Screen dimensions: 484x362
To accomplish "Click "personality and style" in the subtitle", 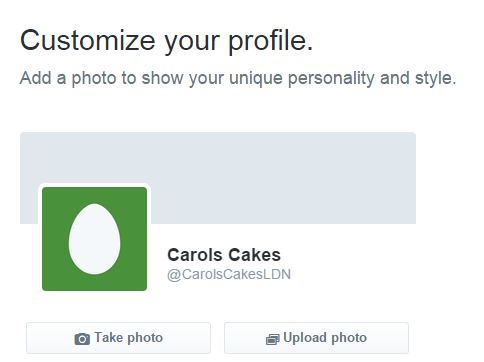I will click(x=372, y=79).
